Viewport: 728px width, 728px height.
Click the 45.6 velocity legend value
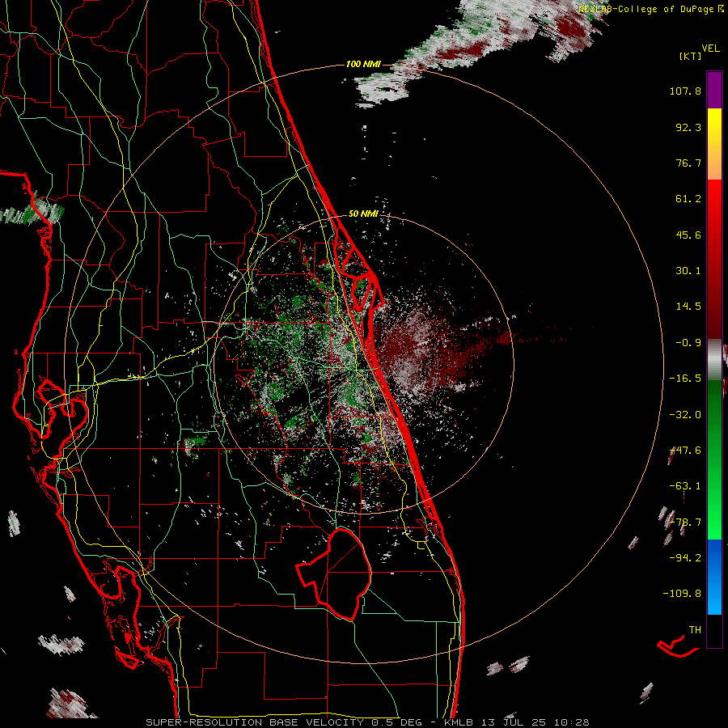[688, 235]
